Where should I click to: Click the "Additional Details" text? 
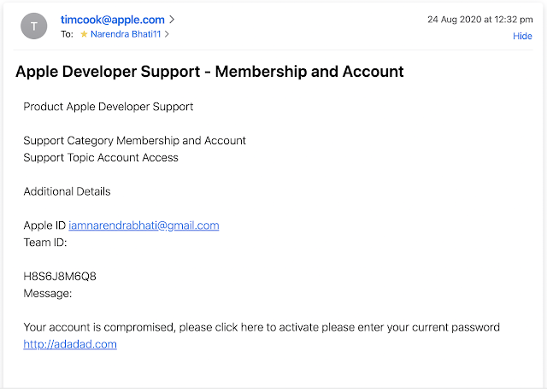(67, 191)
